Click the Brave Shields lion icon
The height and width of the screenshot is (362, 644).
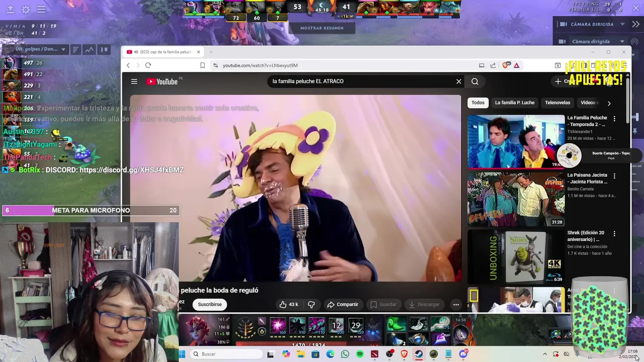(x=505, y=65)
